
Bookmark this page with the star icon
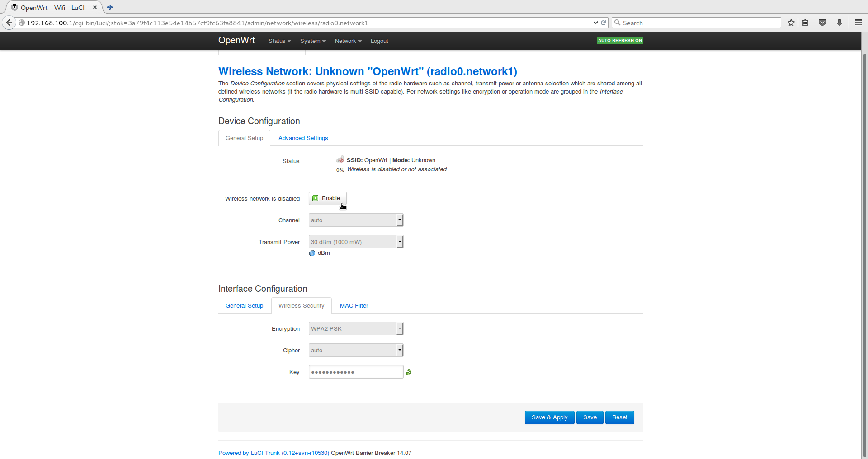click(x=791, y=23)
